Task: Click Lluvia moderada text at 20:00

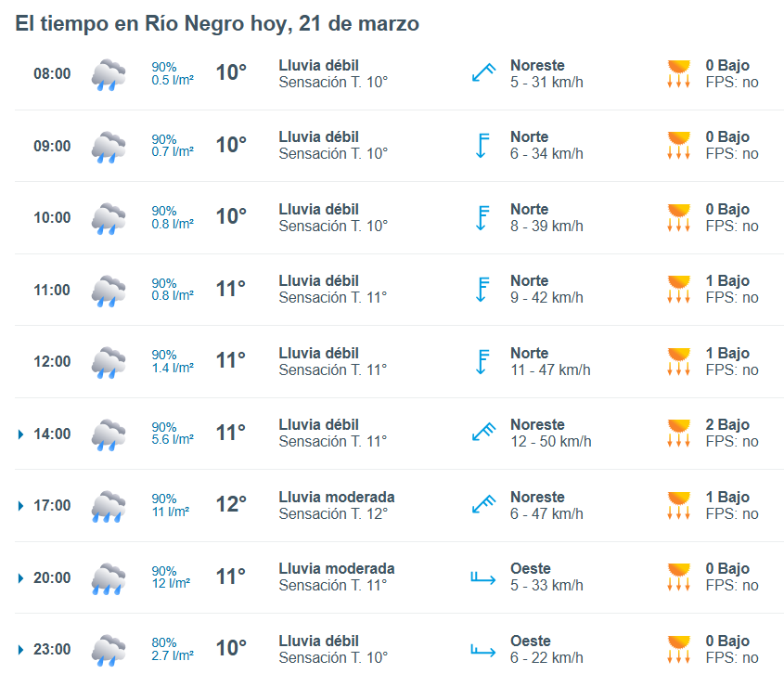Action: point(336,569)
